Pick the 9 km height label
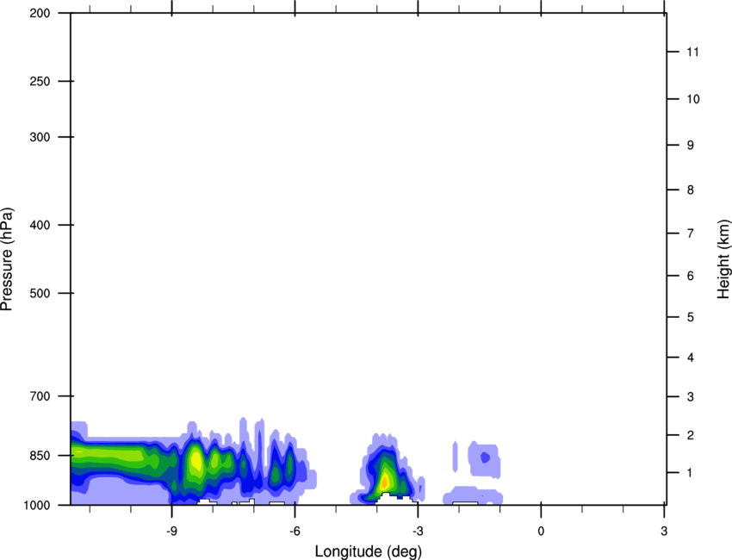 coord(691,146)
